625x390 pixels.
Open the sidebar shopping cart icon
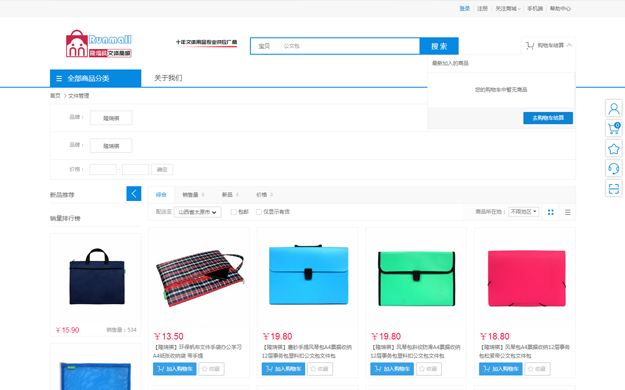tap(614, 128)
